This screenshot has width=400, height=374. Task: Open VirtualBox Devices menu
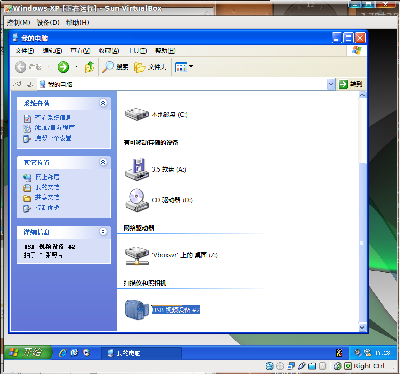point(48,23)
